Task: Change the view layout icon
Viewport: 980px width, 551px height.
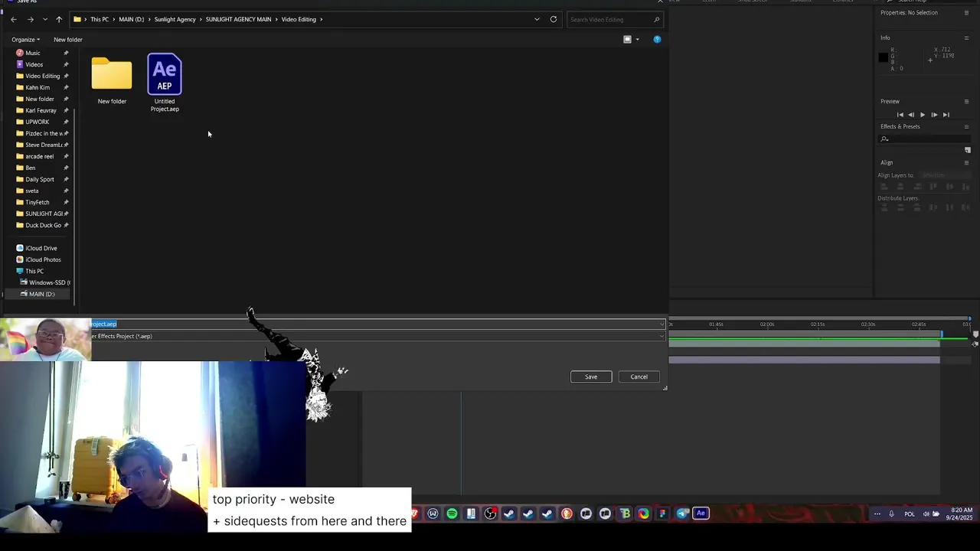Action: pos(627,39)
